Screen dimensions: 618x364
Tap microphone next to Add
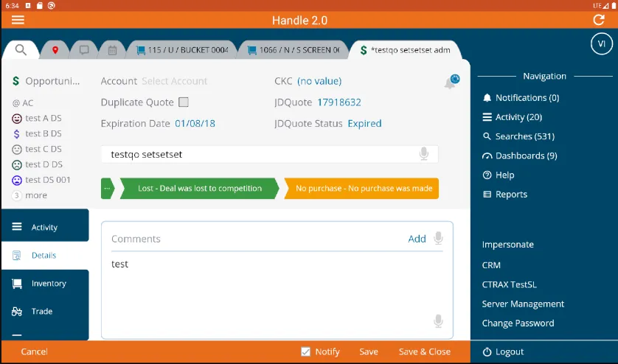click(x=438, y=238)
